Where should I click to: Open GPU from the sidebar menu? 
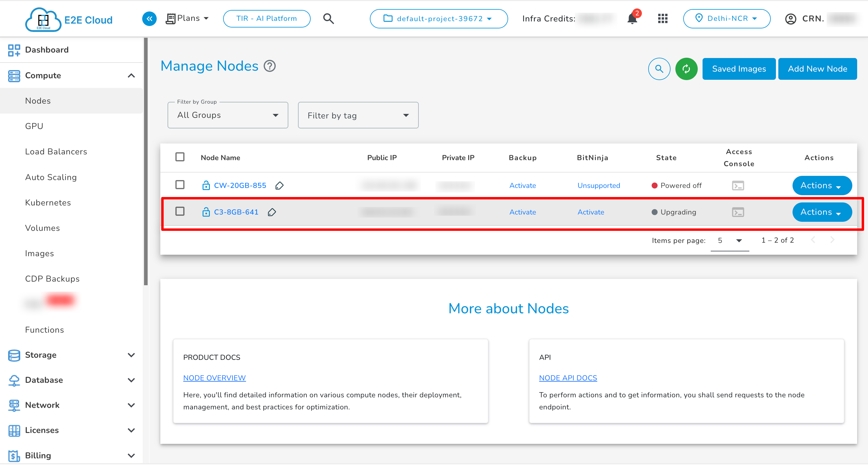coord(34,126)
